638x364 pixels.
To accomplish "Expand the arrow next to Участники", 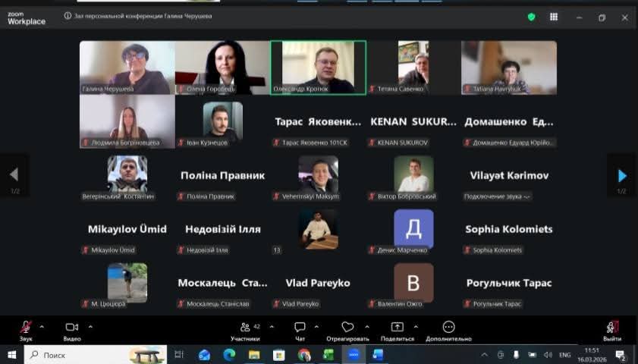I will pos(271,327).
